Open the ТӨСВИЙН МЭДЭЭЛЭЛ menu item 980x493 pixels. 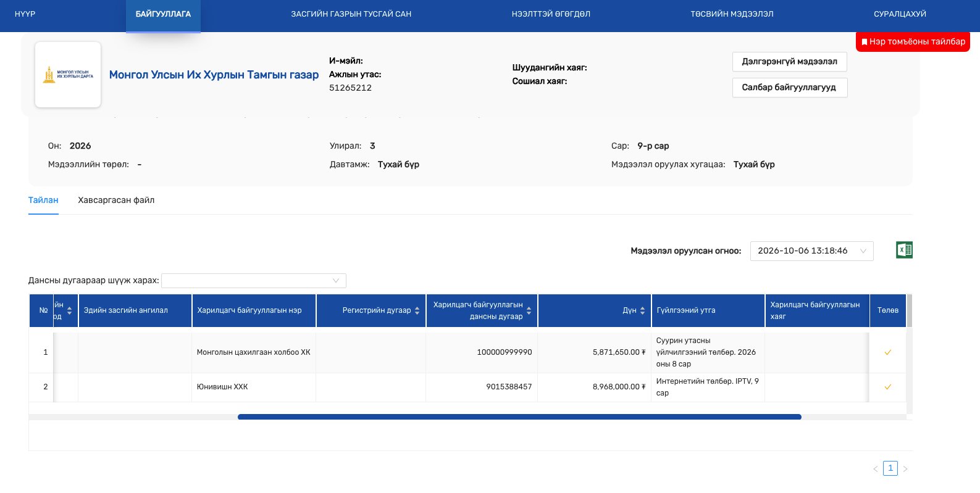click(732, 14)
